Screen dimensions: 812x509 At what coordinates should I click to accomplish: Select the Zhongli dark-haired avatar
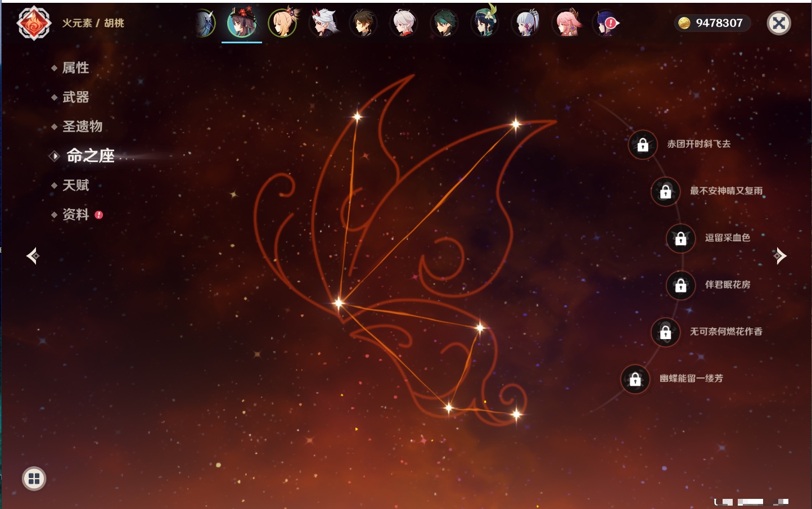(363, 23)
